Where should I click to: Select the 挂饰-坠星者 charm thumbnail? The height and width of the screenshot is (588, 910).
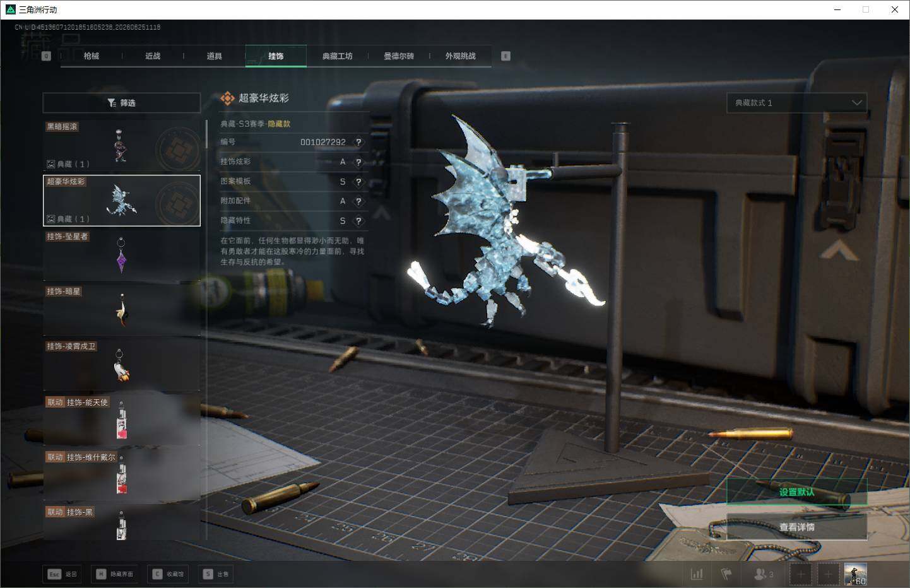point(122,256)
